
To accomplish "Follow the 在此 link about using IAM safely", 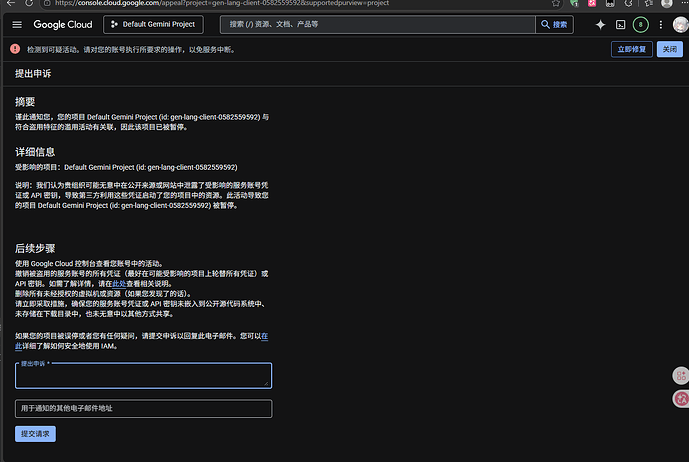I will tap(265, 336).
